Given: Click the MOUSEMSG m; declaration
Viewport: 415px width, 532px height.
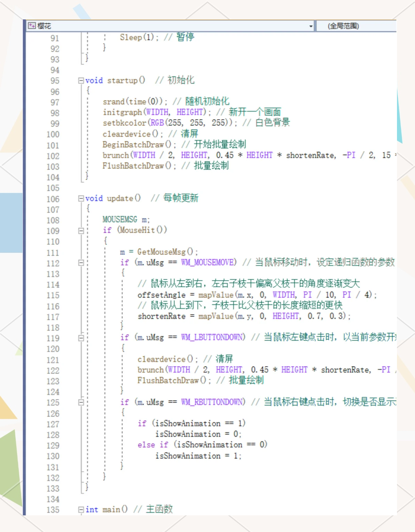Looking at the screenshot, I should (126, 220).
